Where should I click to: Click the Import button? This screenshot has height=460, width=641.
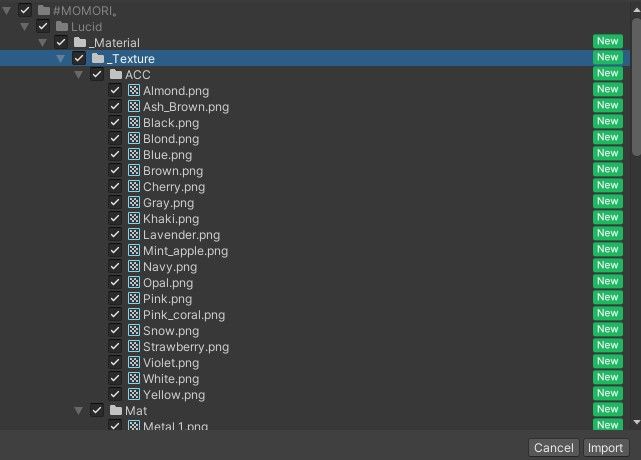pos(605,448)
